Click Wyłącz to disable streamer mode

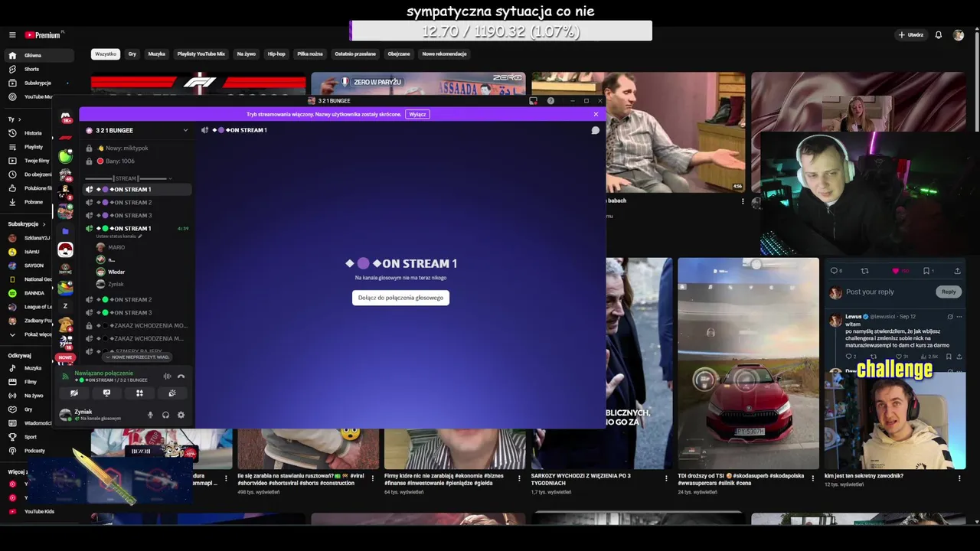tap(417, 114)
